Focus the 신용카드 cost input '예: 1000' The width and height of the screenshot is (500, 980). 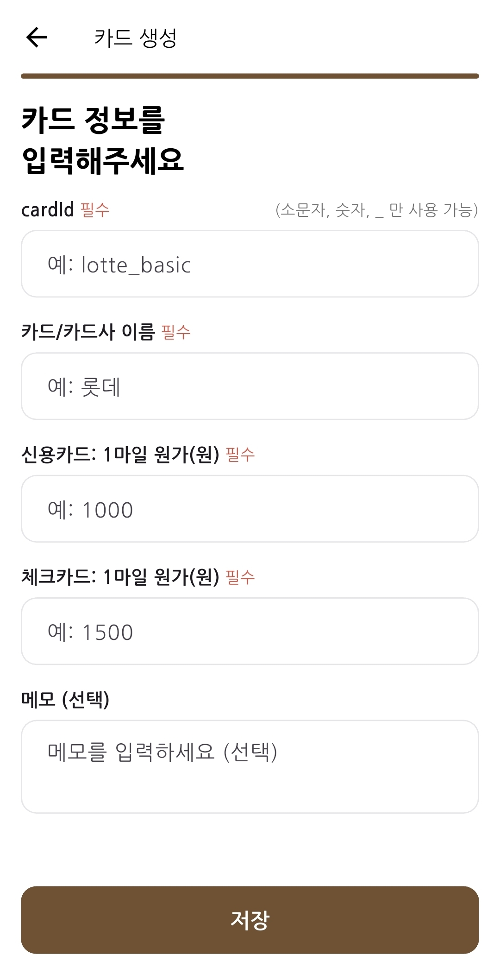(250, 509)
